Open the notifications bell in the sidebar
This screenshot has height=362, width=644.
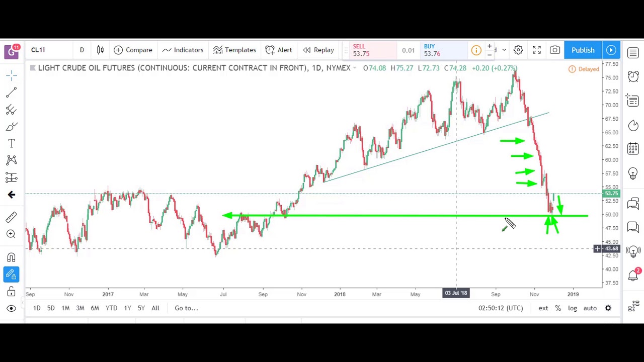(x=633, y=275)
